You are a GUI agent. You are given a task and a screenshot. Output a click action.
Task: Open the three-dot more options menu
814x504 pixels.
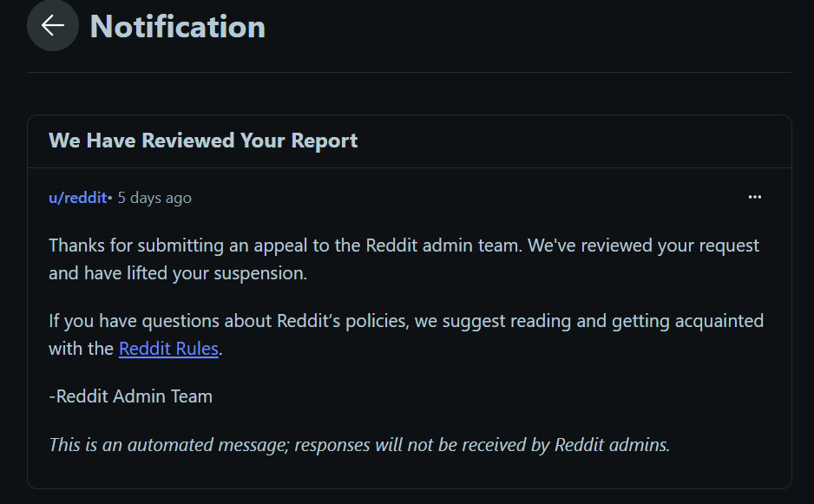(755, 198)
